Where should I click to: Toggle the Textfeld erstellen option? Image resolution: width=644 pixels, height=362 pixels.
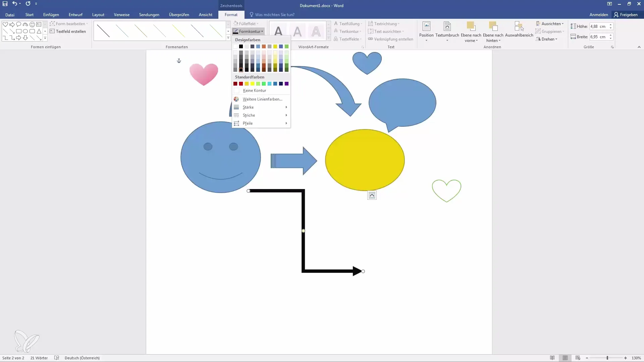pyautogui.click(x=68, y=31)
